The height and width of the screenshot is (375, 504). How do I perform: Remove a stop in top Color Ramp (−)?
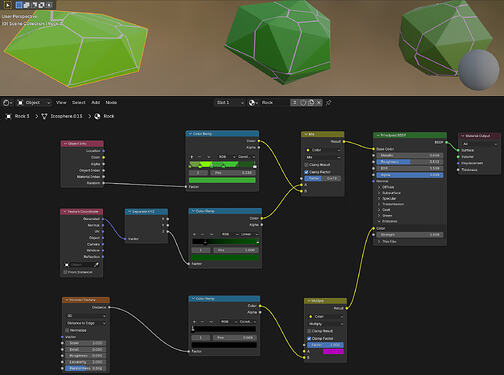pos(199,157)
